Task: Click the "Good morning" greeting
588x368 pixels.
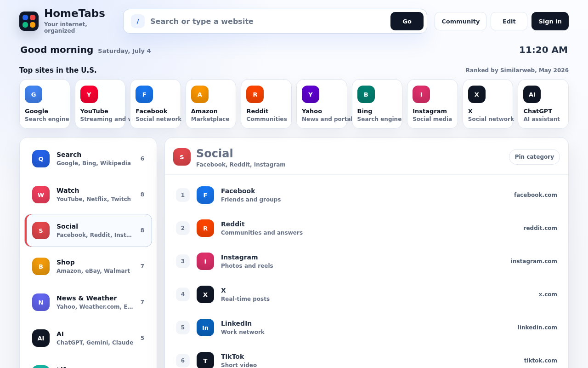Action: click(57, 50)
